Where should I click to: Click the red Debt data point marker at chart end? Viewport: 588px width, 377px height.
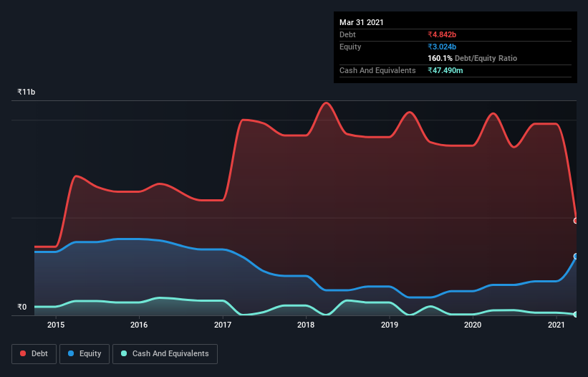(576, 221)
